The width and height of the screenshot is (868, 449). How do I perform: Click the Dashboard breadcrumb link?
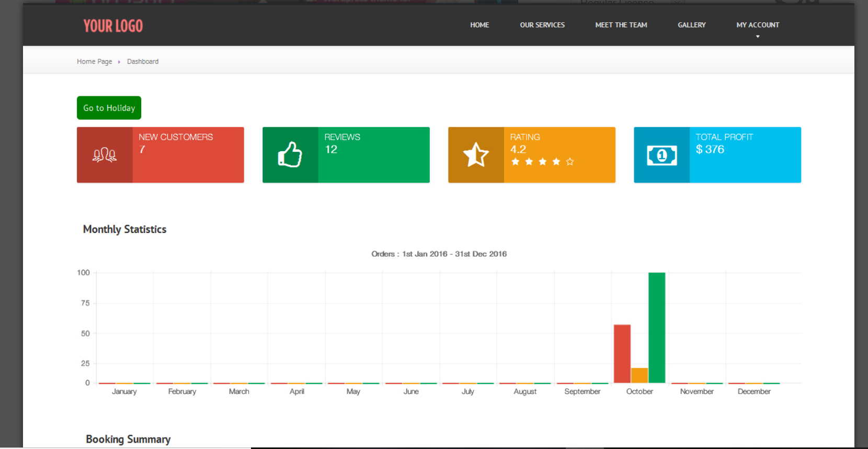143,62
